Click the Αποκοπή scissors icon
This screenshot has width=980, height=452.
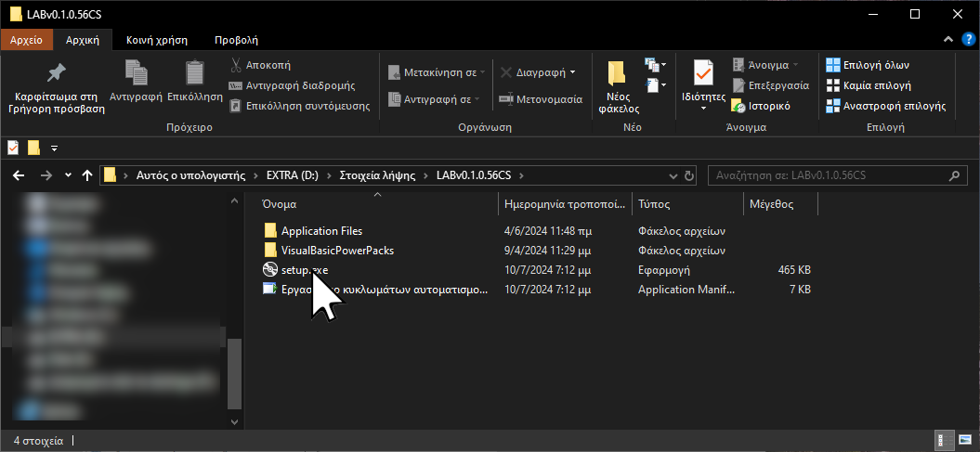[237, 65]
